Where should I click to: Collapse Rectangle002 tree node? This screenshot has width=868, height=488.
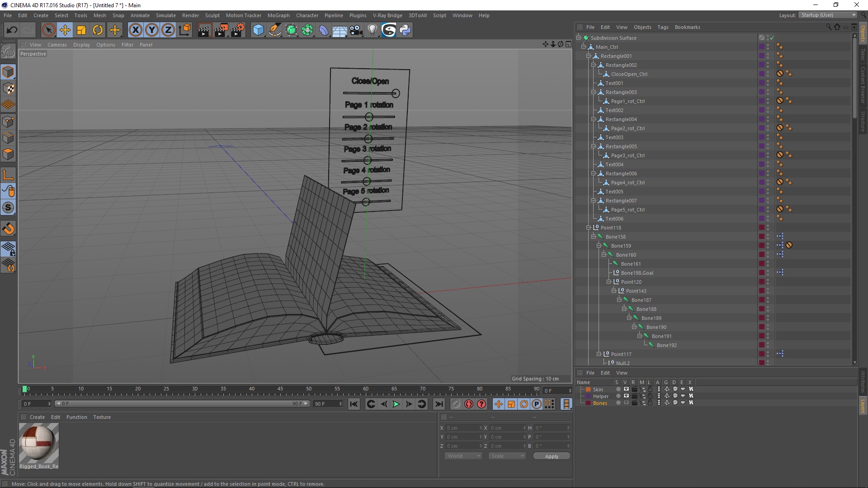point(594,65)
